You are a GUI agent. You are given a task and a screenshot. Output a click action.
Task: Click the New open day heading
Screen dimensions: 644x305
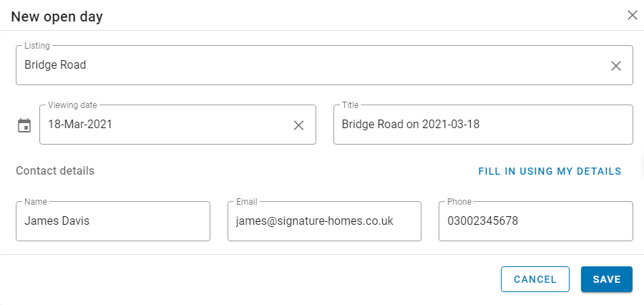57,17
